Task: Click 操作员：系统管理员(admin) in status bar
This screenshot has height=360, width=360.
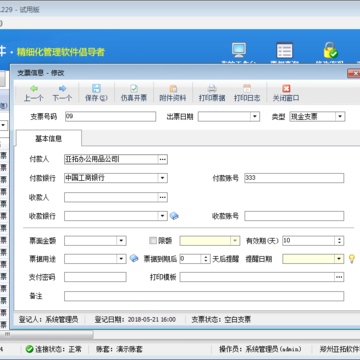Action: click(260, 349)
